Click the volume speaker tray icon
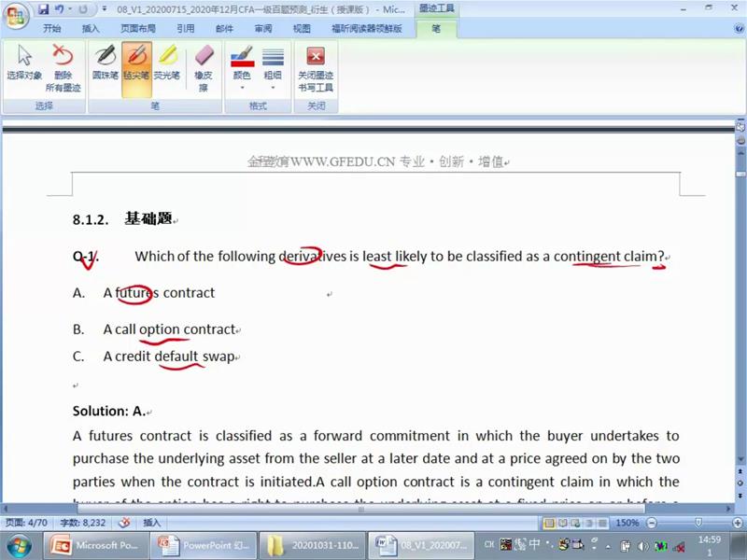The height and width of the screenshot is (560, 747). [643, 546]
